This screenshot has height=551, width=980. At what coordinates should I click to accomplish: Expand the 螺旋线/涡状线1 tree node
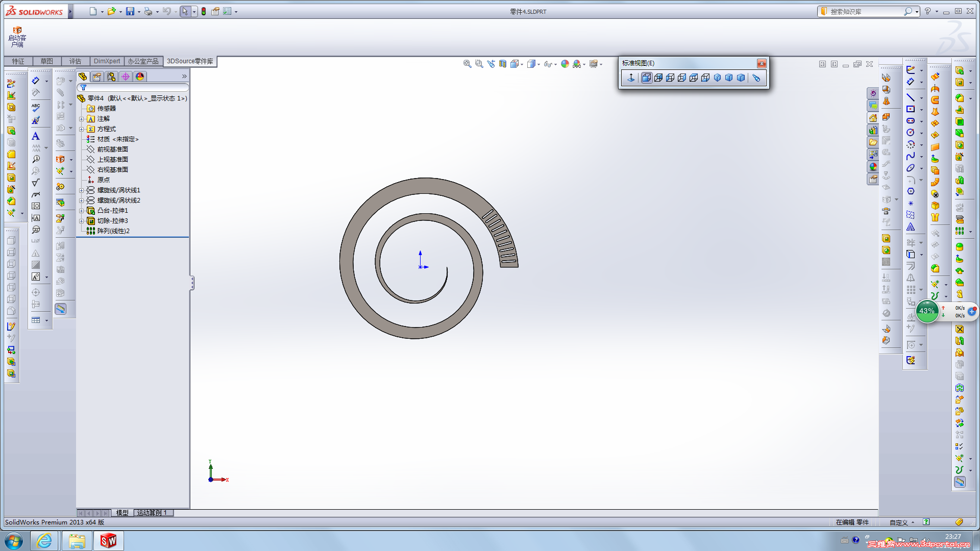click(x=81, y=190)
